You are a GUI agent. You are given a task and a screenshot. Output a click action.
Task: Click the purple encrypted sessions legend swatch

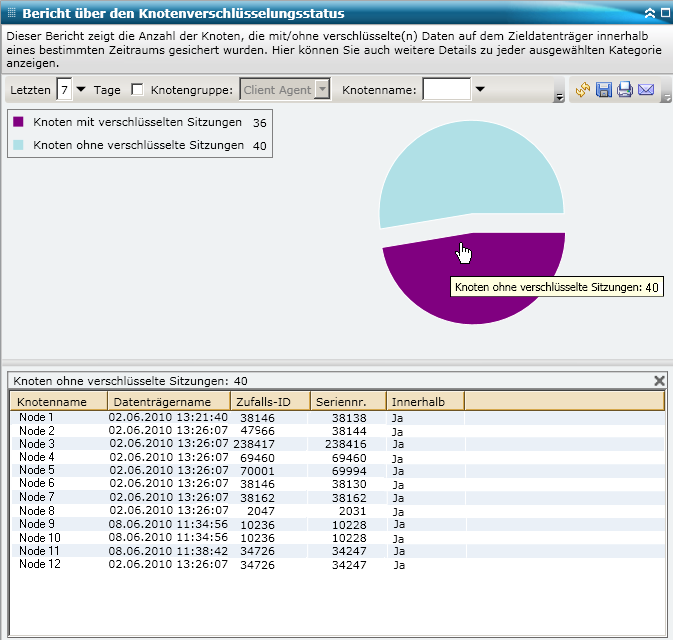coord(19,122)
